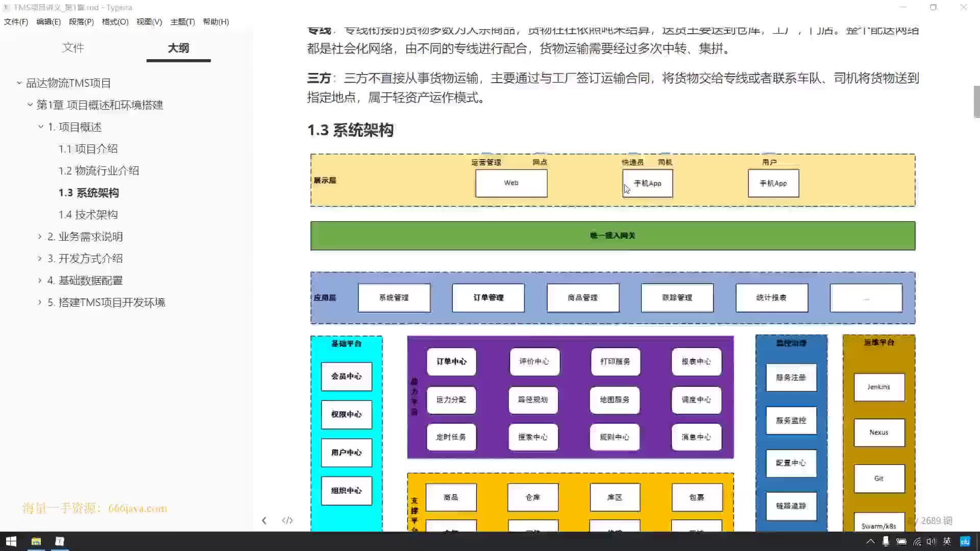Viewport: 980px width, 551px height.
Task: Click 服务注册 box in monitoring column
Action: (x=791, y=378)
